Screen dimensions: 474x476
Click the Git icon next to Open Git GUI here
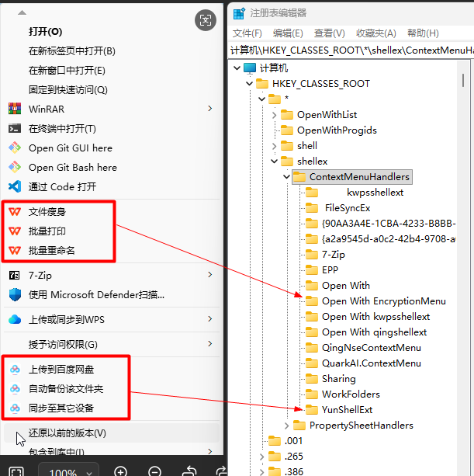[x=15, y=148]
